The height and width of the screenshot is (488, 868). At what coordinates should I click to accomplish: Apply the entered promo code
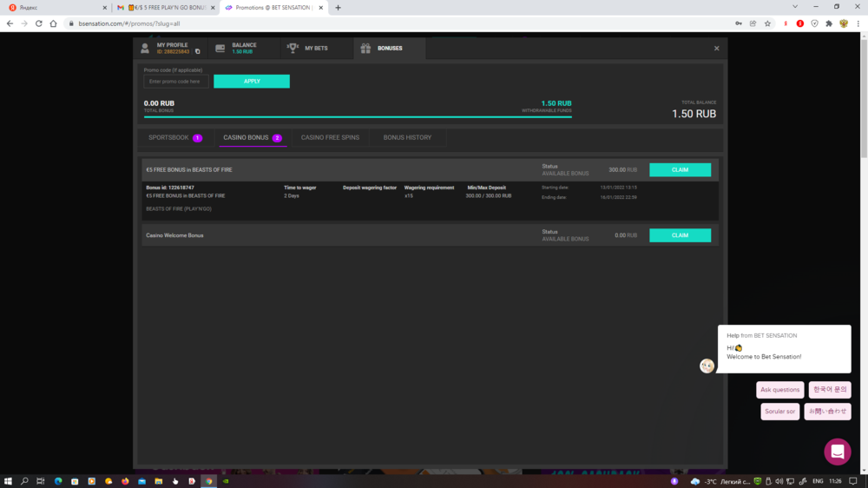[252, 82]
